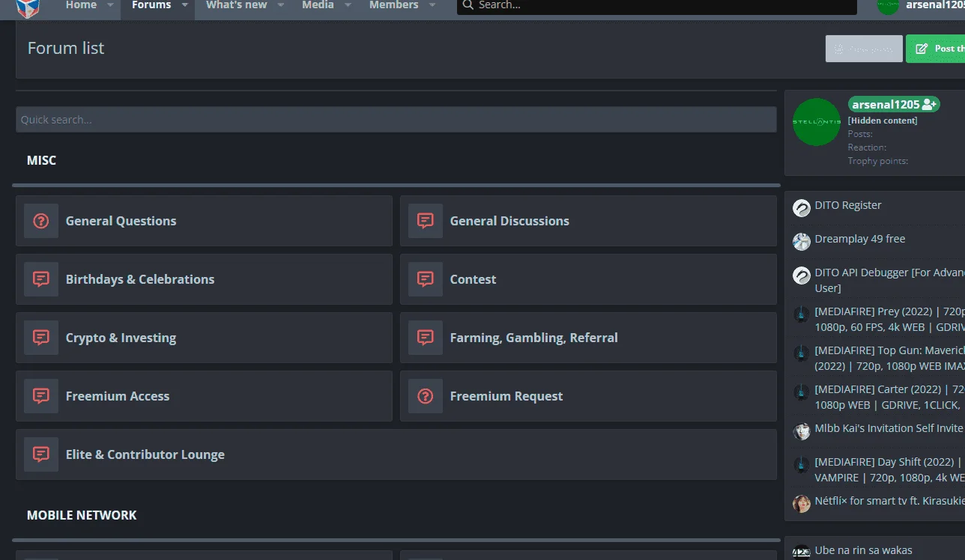The height and width of the screenshot is (560, 965).
Task: Click the large green Stellantis avatar
Action: (817, 122)
